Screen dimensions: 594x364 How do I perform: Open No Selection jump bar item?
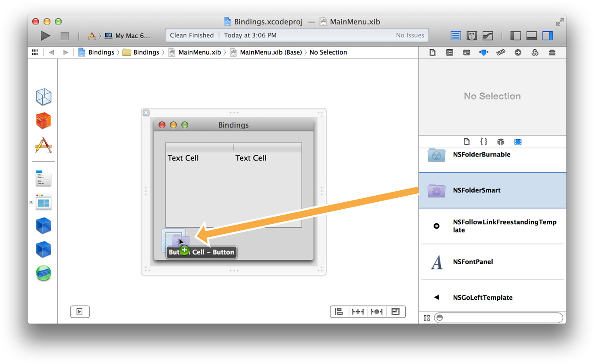coord(328,52)
